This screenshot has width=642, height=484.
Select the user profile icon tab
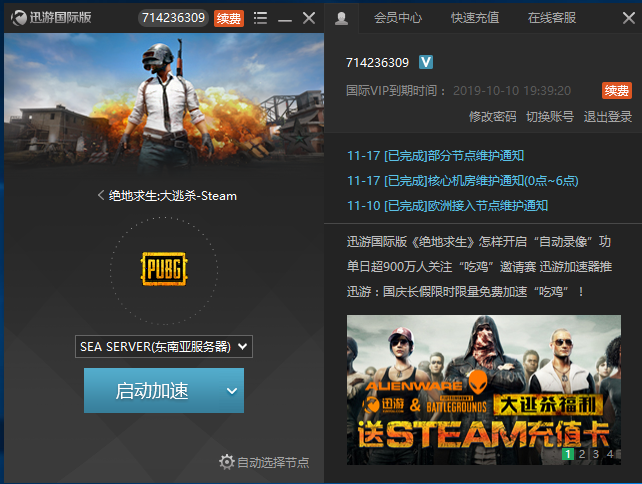[341, 18]
